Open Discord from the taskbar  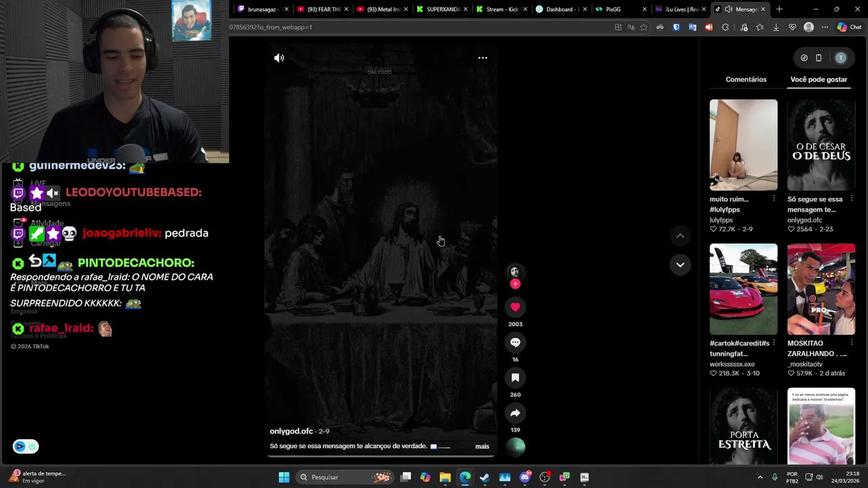525,477
